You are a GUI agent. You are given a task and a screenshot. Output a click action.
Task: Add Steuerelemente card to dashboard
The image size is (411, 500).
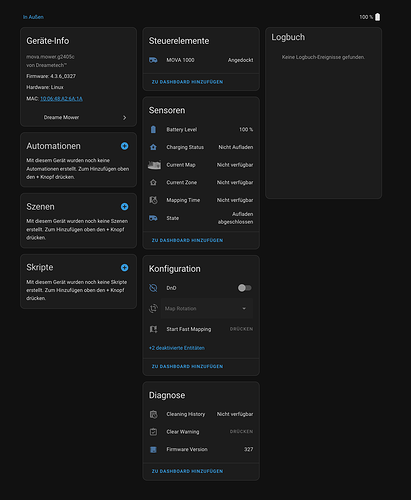point(187,82)
